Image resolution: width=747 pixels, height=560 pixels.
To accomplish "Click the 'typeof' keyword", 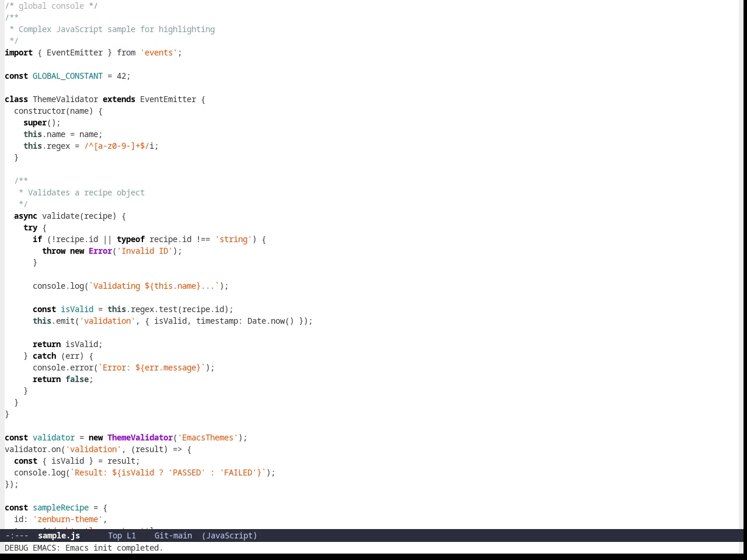I will pyautogui.click(x=131, y=239).
